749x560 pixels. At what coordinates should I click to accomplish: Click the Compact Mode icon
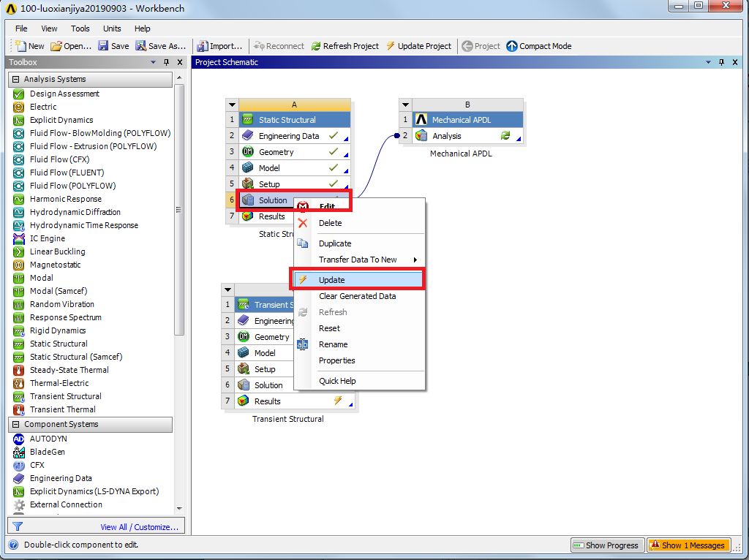tap(512, 46)
